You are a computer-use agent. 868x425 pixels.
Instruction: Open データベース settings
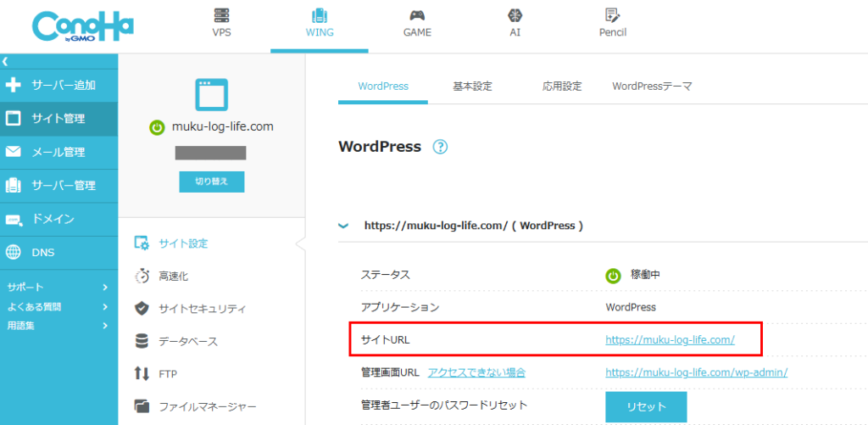[x=188, y=341]
